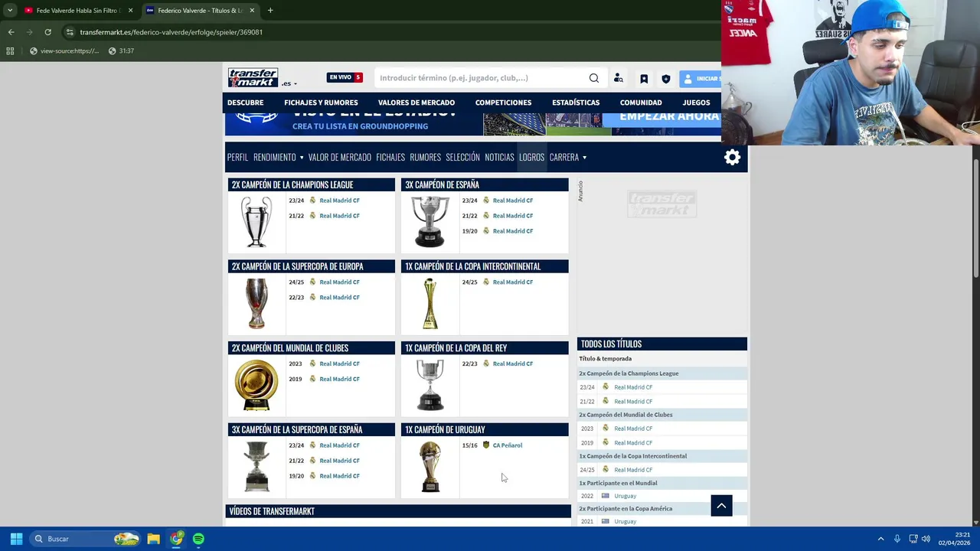This screenshot has width=980, height=551.
Task: Click the browser address bar URL
Action: [171, 32]
